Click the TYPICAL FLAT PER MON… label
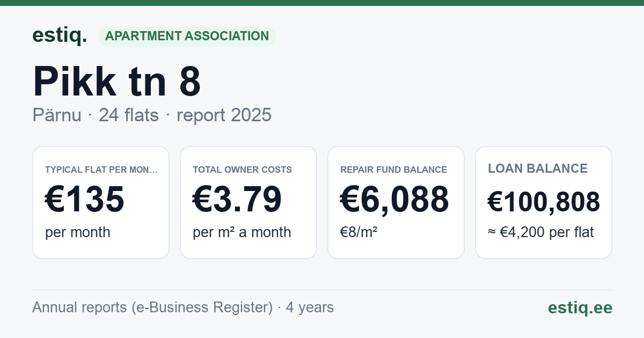The width and height of the screenshot is (644, 338). (101, 170)
